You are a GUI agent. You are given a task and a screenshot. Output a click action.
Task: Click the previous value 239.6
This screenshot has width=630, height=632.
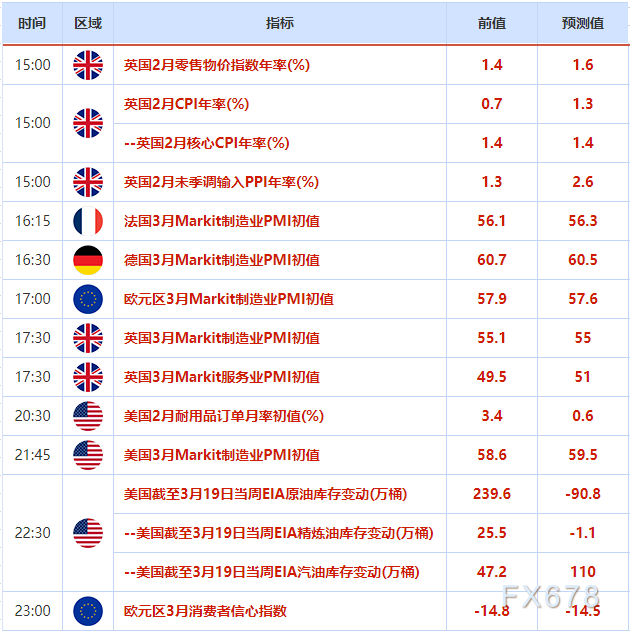491,494
